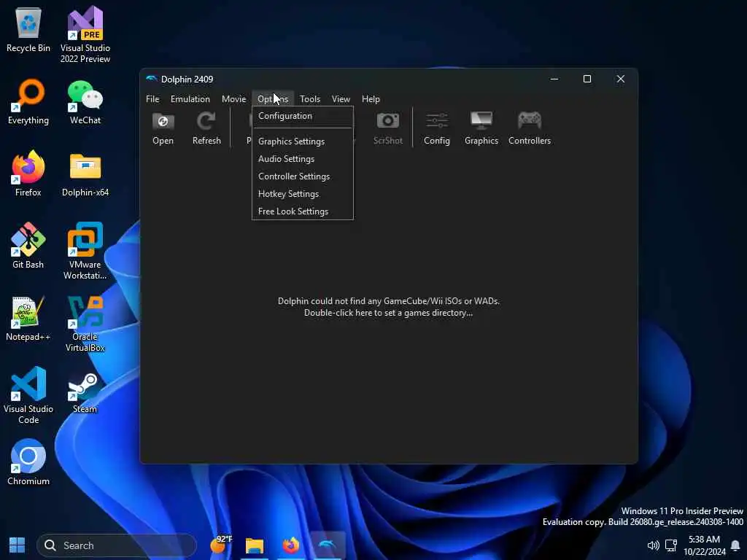Click the ScrShot camera toolbar icon

388,128
